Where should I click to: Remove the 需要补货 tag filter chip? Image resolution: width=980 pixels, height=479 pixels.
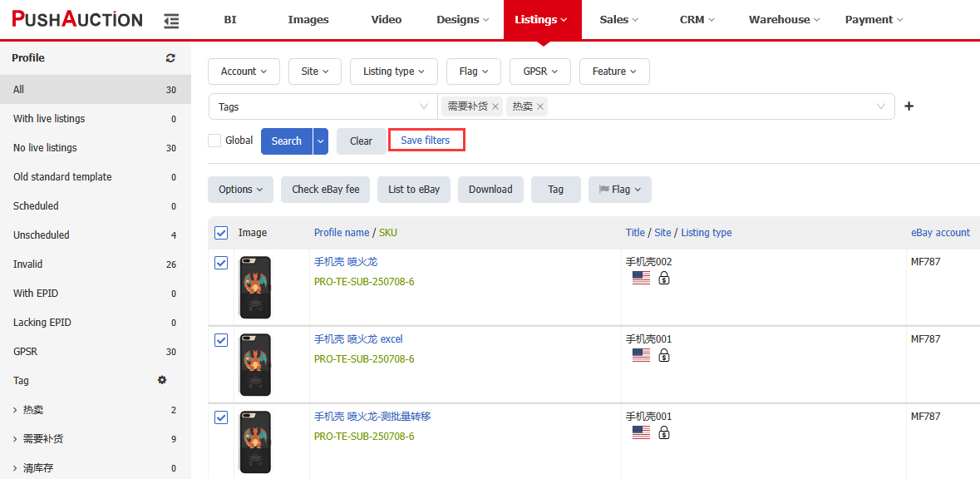click(495, 107)
